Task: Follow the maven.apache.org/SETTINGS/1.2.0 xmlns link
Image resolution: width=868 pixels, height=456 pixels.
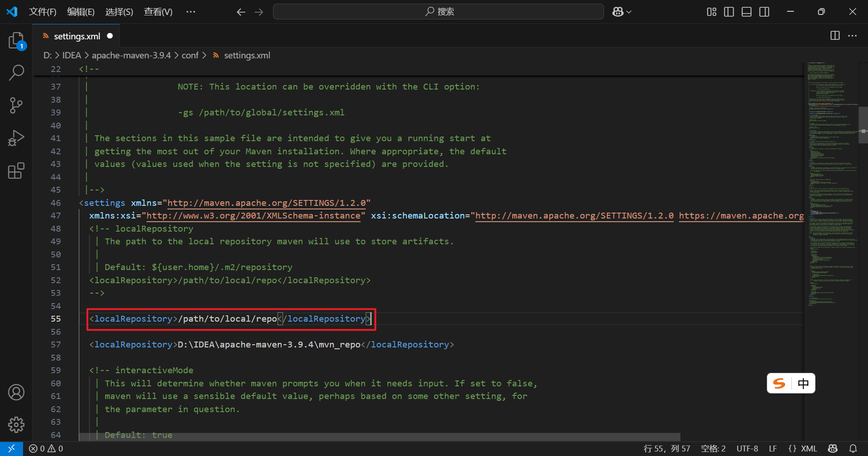Action: pyautogui.click(x=266, y=203)
